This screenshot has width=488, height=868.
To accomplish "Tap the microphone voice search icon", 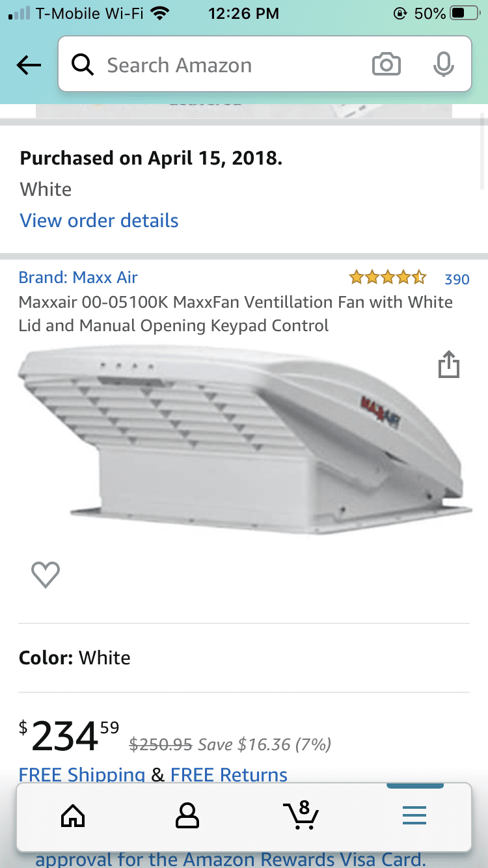I will pyautogui.click(x=443, y=65).
